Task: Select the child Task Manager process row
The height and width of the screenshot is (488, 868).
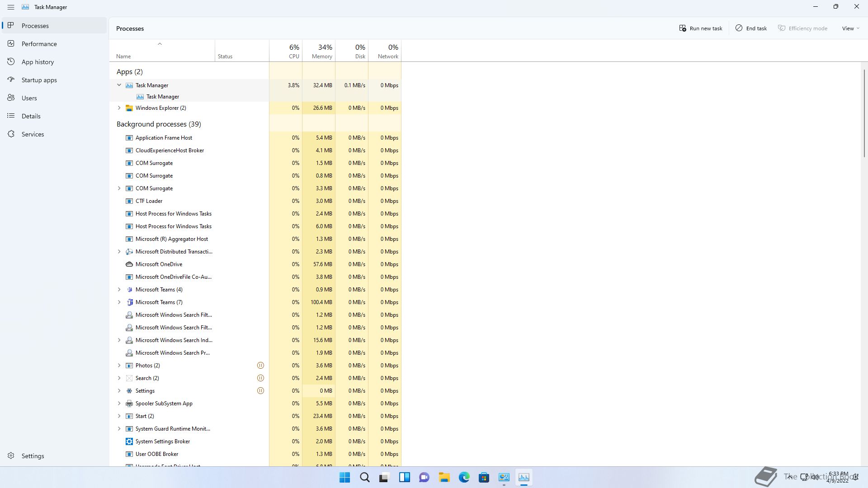Action: pyautogui.click(x=255, y=96)
